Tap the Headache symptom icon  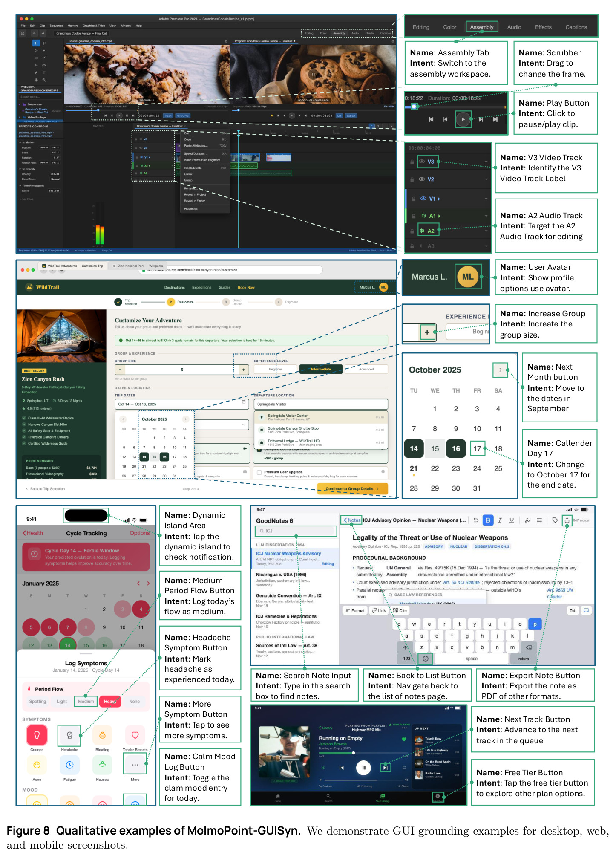click(69, 735)
